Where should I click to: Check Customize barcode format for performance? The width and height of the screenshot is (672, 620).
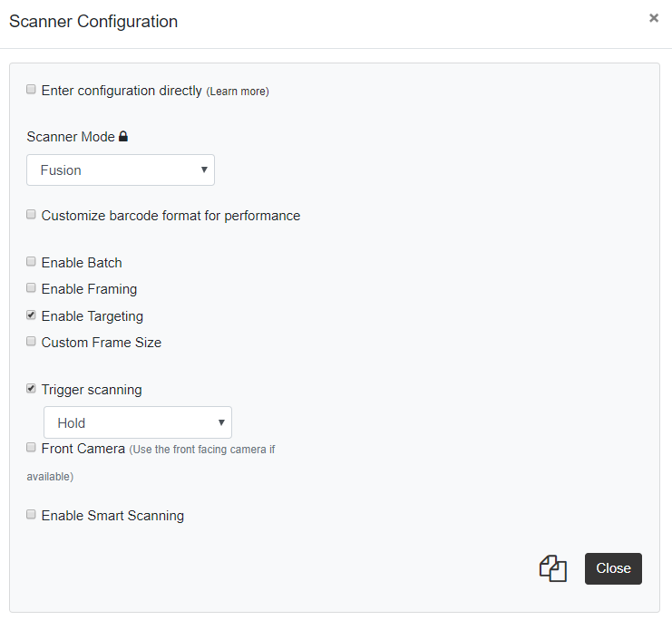pyautogui.click(x=32, y=215)
